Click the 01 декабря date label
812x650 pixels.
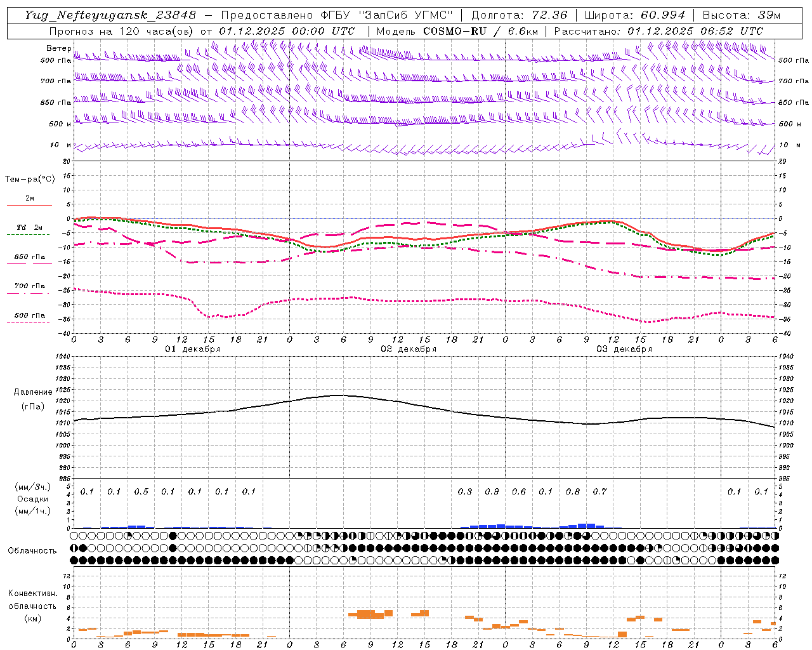pos(193,349)
